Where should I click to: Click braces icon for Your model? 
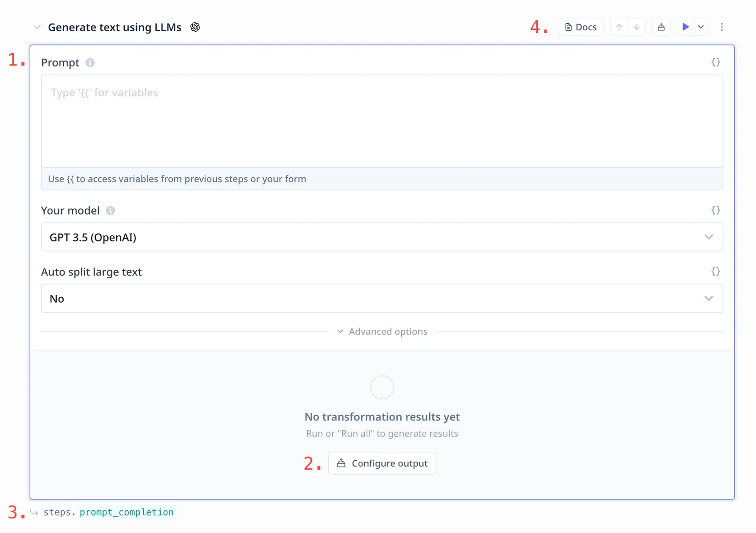point(715,210)
